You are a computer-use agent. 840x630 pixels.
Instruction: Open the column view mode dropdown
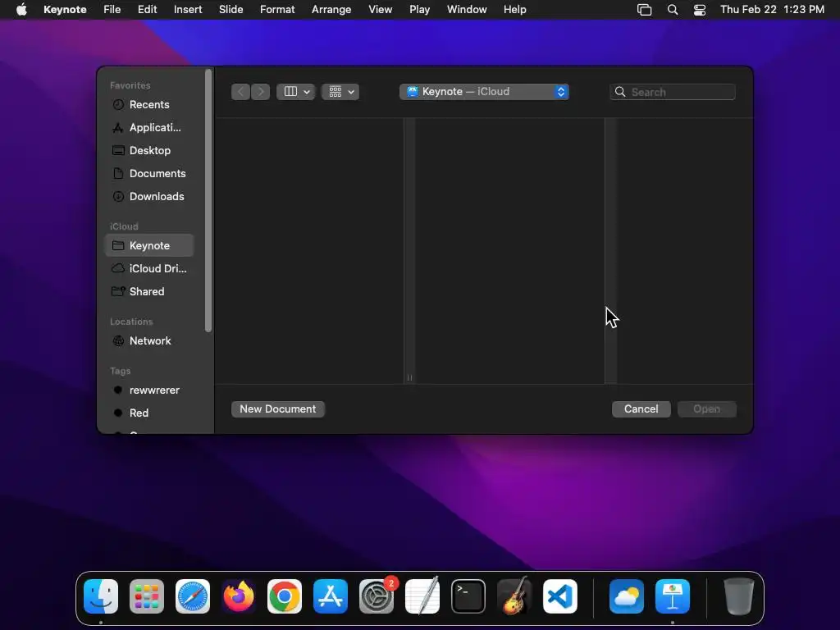pyautogui.click(x=295, y=92)
